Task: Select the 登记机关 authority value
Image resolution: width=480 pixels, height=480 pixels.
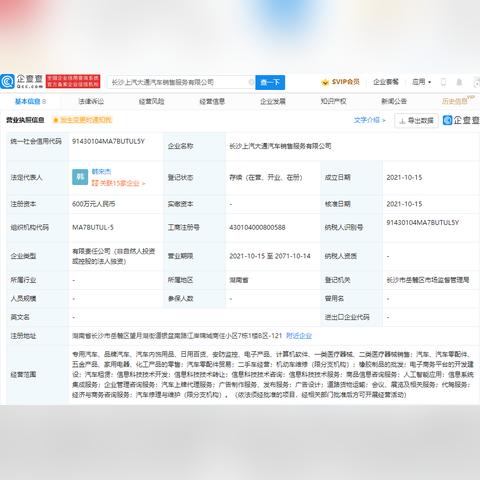Action: [428, 280]
